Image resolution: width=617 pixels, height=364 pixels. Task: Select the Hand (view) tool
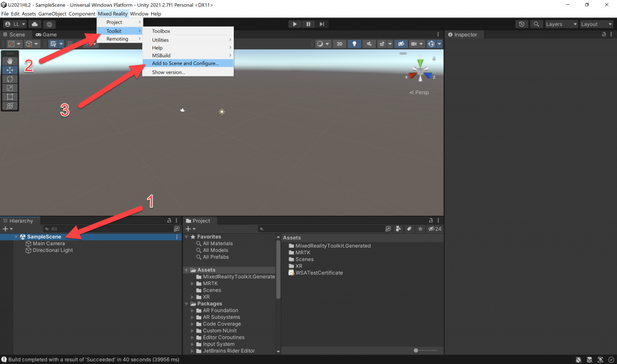[10, 61]
